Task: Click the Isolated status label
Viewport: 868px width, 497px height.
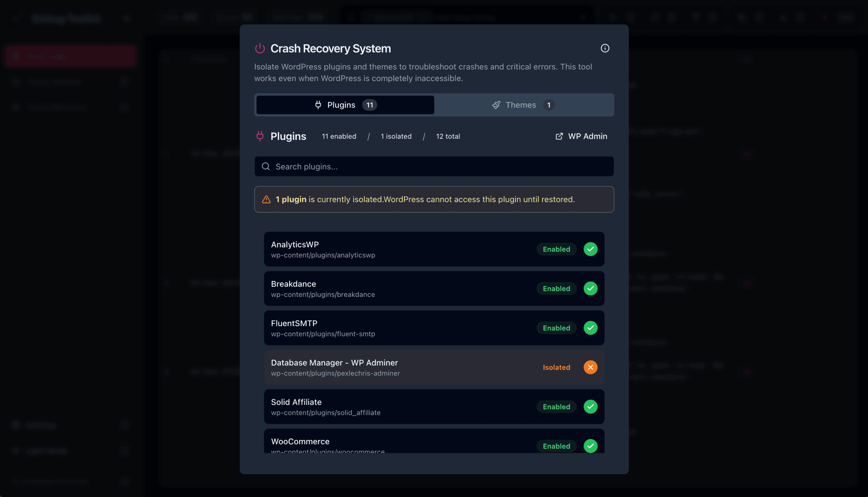Action: coord(556,367)
